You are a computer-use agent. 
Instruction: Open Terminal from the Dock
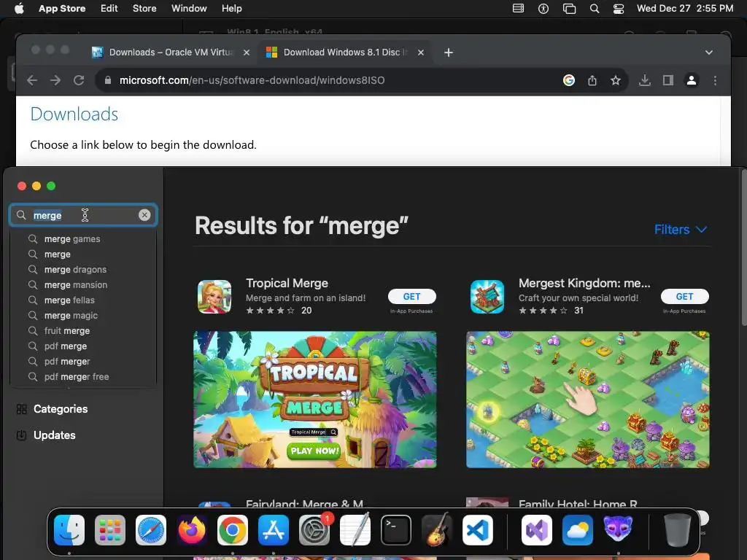click(x=396, y=530)
